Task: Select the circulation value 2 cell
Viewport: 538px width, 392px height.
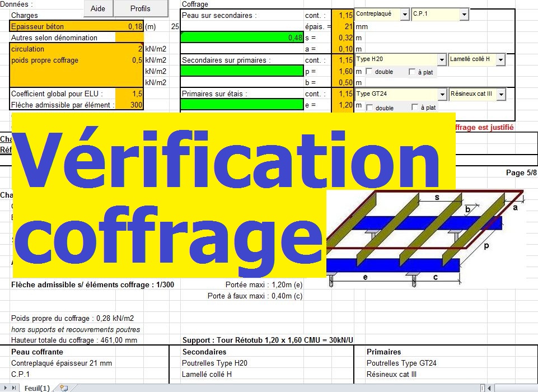Action: pos(129,49)
